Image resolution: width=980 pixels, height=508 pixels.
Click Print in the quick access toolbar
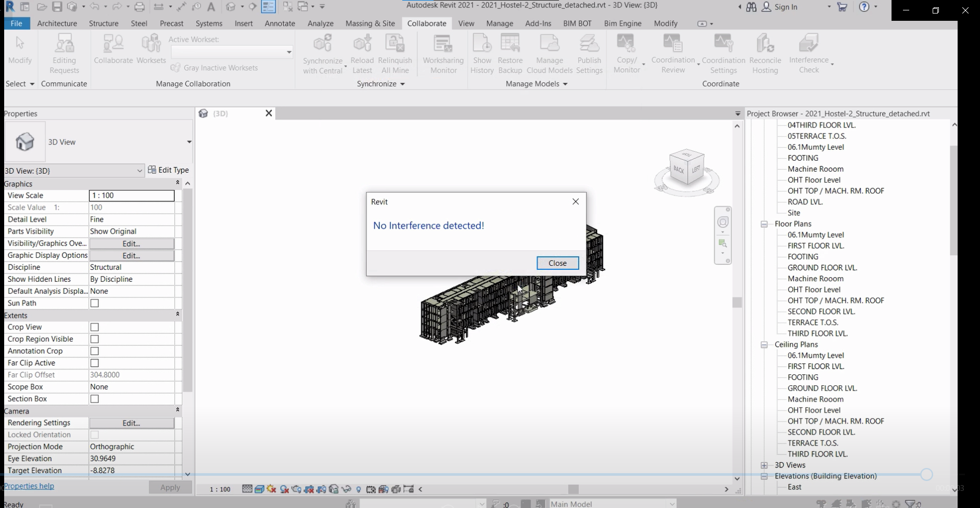139,7
